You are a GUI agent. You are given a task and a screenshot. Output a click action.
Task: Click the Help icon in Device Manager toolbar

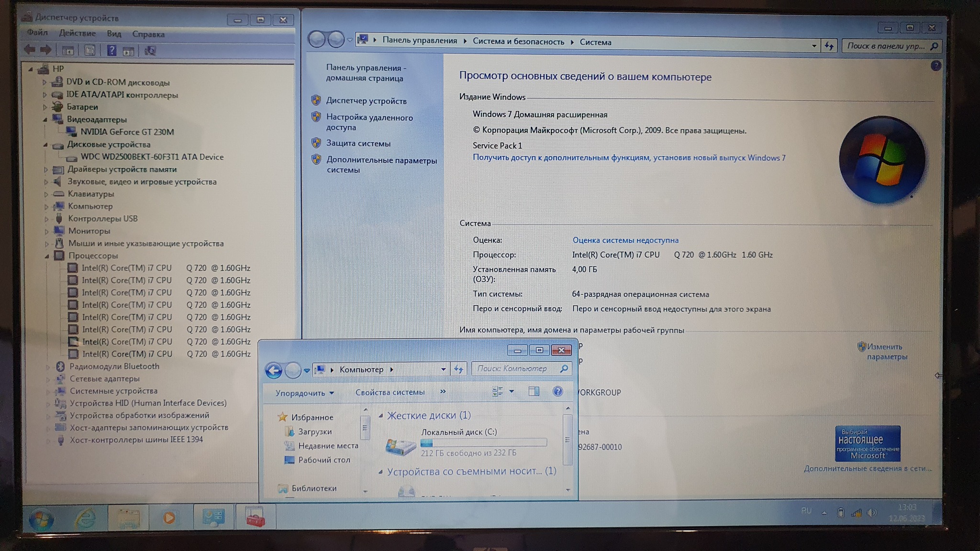tap(111, 50)
